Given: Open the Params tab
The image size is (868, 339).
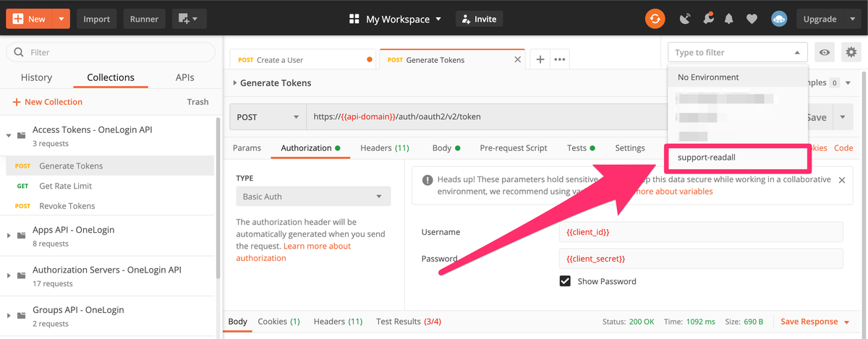Looking at the screenshot, I should point(247,148).
